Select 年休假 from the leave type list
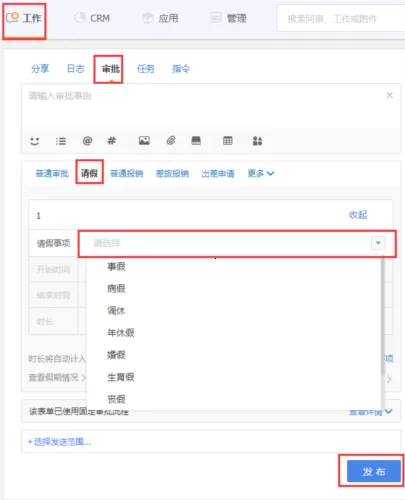 click(121, 333)
